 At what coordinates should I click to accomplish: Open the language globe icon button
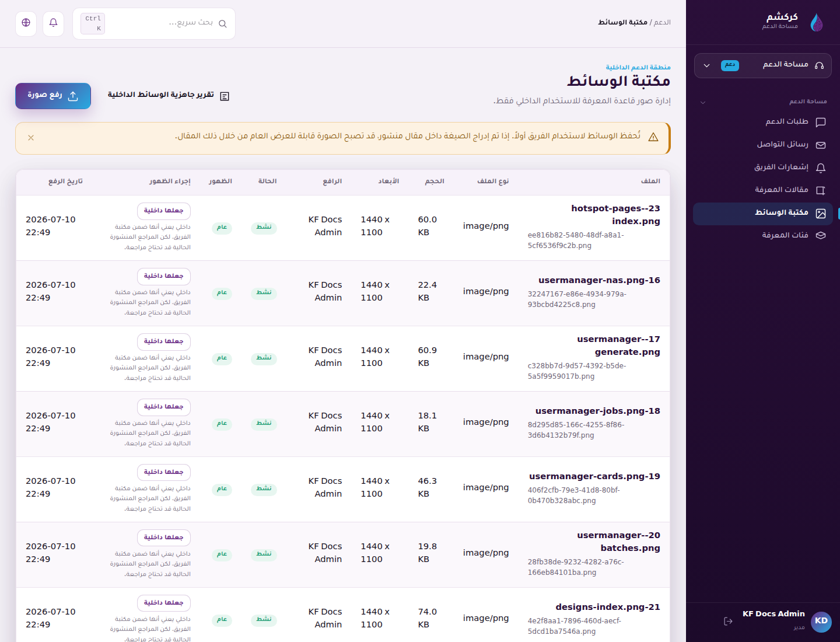(x=26, y=23)
